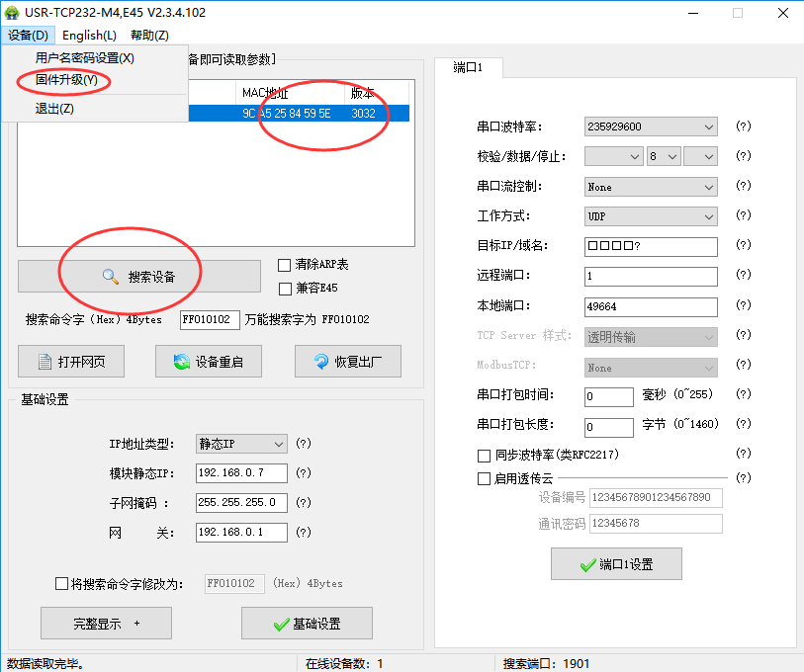Click the (?) help next to 网关 field
Viewport: 804px width, 672px height.
point(304,533)
